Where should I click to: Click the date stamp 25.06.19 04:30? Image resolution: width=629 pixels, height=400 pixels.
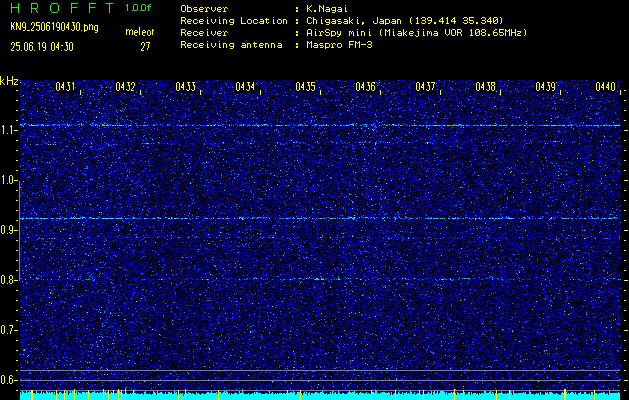point(42,47)
